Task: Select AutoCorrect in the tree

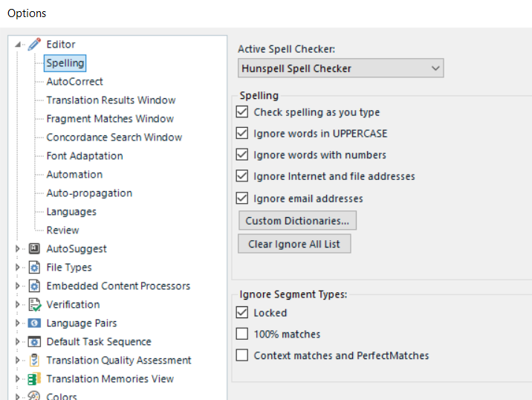Action: pyautogui.click(x=74, y=82)
